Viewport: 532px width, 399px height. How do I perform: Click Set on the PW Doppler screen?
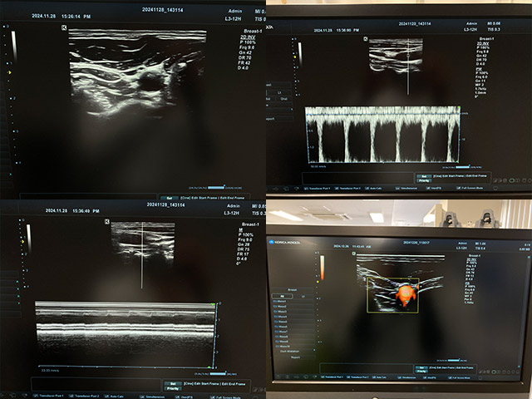click(x=424, y=176)
